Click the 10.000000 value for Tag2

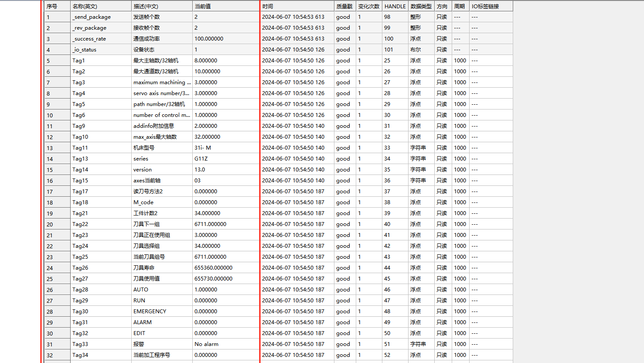point(225,71)
